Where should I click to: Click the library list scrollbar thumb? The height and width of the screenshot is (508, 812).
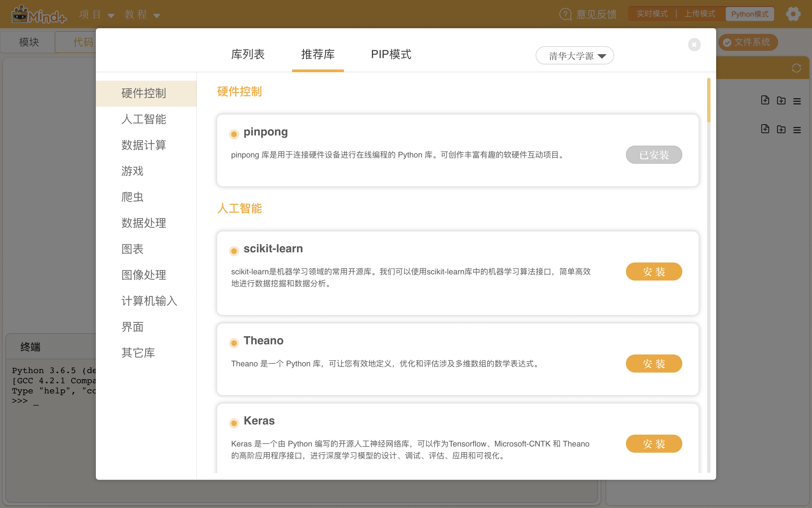(x=708, y=100)
